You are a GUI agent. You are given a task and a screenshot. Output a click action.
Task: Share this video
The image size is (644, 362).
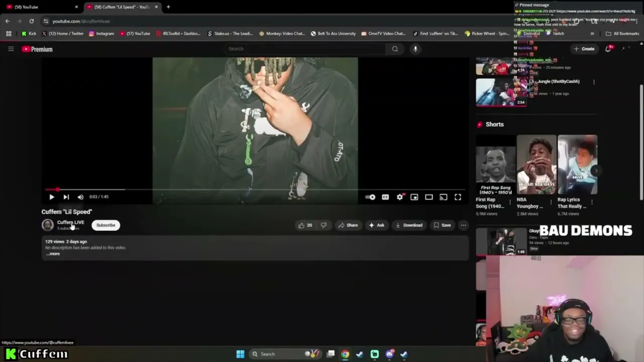pyautogui.click(x=348, y=225)
